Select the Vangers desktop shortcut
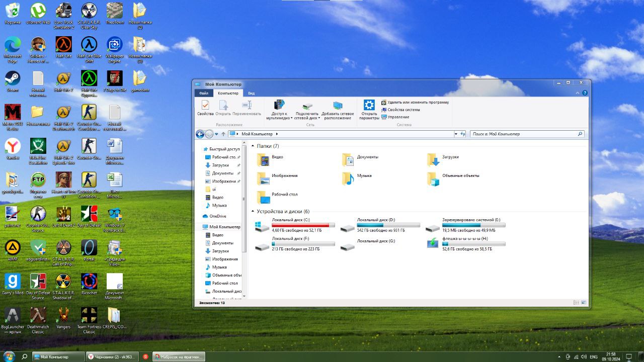This screenshot has width=644, height=362. 63,318
